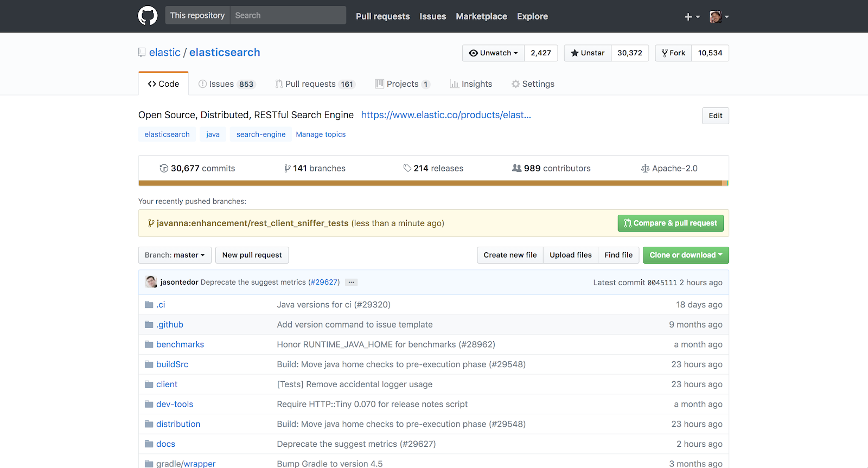This screenshot has width=868, height=468.
Task: Open the Unwatch dropdown
Action: (493, 53)
